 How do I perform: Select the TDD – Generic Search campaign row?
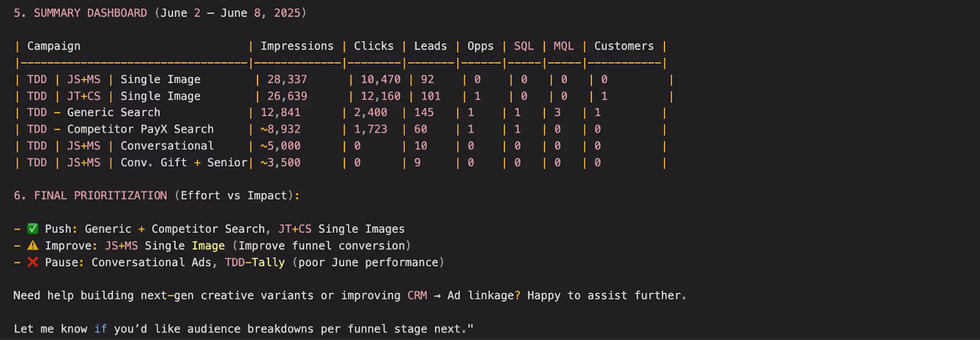pyautogui.click(x=340, y=112)
